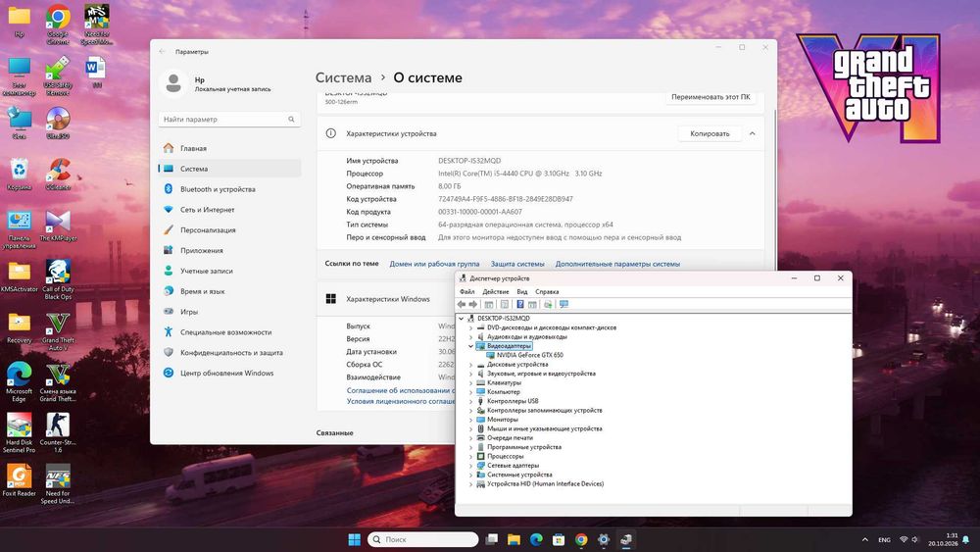Click The KMPlayer desktop icon
This screenshot has height=552, width=980.
coord(58,226)
